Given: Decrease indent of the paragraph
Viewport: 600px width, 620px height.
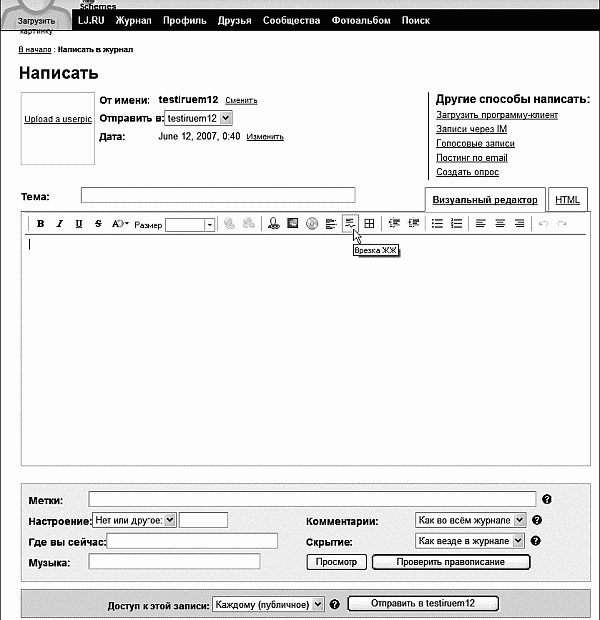Looking at the screenshot, I should click(x=394, y=224).
